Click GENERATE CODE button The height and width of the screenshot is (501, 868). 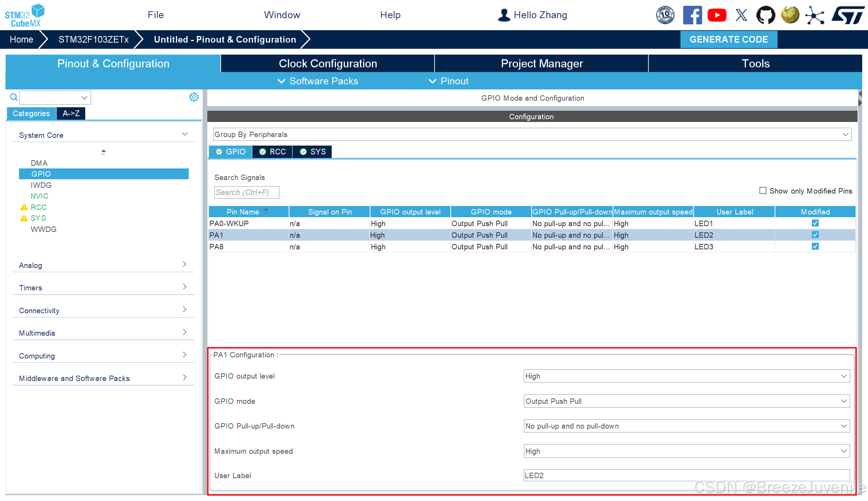point(728,39)
